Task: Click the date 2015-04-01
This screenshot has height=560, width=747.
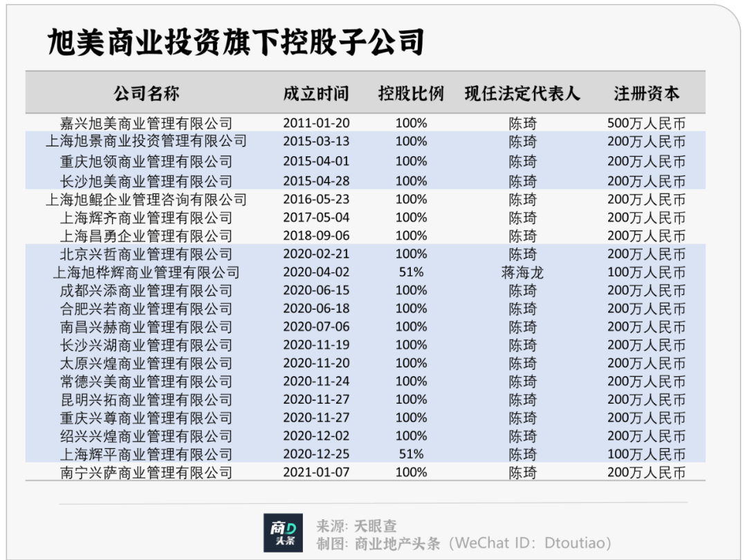Action: (x=316, y=161)
